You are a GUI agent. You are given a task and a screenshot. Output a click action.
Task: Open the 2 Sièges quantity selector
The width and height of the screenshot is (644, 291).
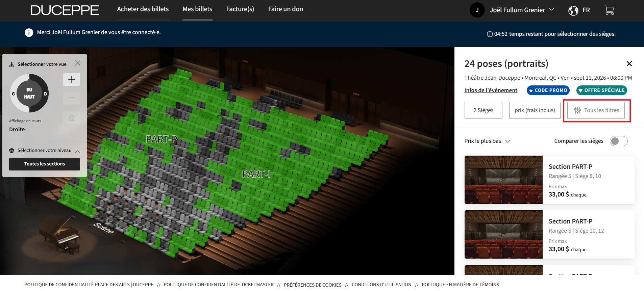coord(483,110)
